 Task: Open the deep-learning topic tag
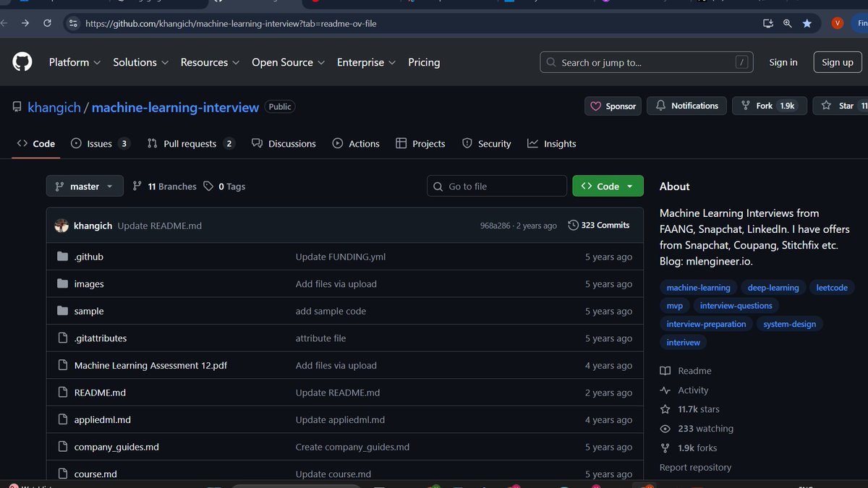[x=773, y=288]
